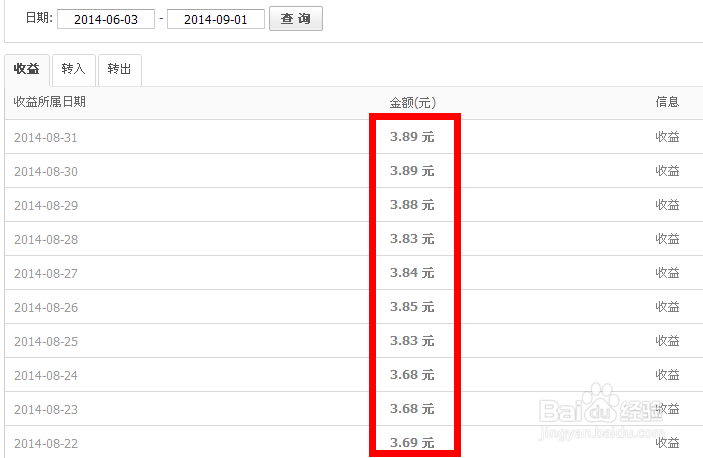Click the 查询 search button
This screenshot has height=458, width=703.
point(296,18)
